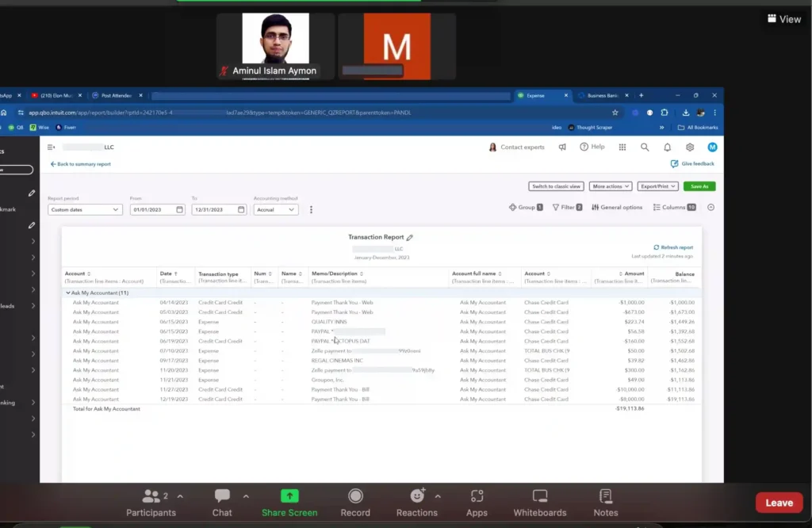Open the notifications bell in QuickBooks
Viewport: 812px width, 528px height.
coord(667,147)
